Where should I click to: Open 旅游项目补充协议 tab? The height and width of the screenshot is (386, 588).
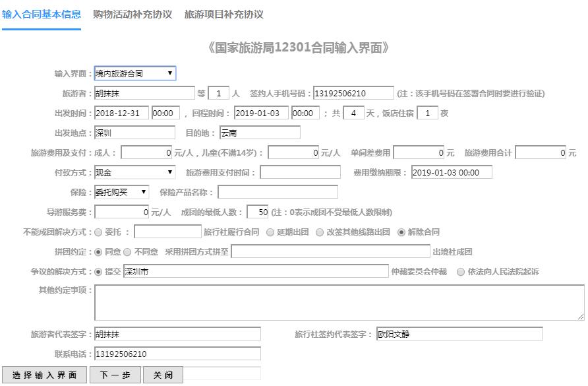pyautogui.click(x=224, y=15)
